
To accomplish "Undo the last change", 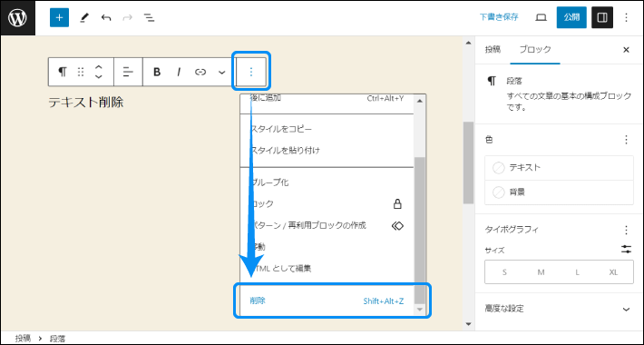I will coord(106,17).
